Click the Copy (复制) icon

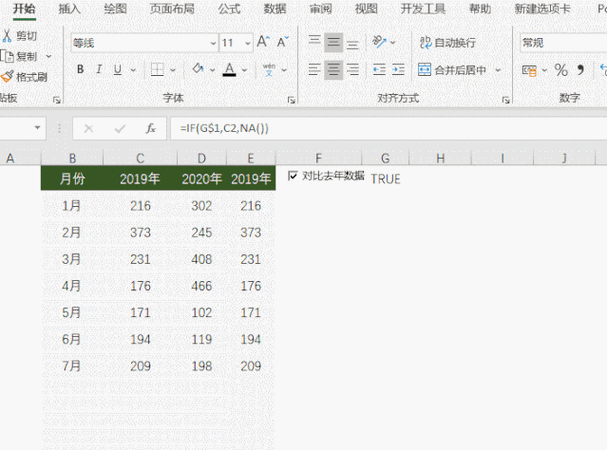(x=7, y=57)
